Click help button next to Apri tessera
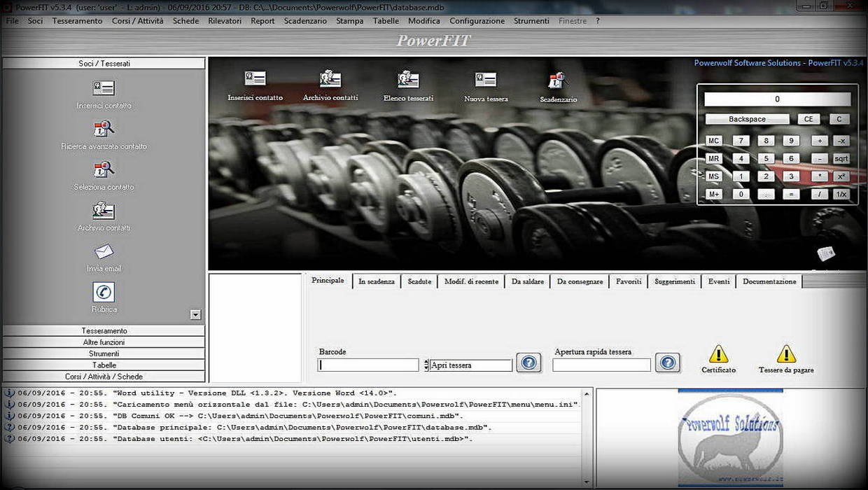The height and width of the screenshot is (490, 868). tap(528, 363)
